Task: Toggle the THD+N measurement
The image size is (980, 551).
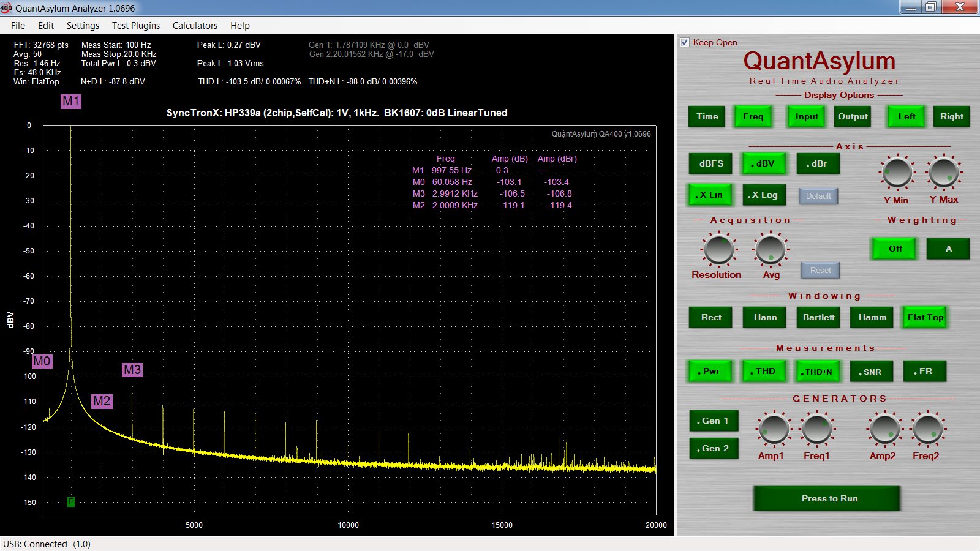Action: pyautogui.click(x=818, y=371)
